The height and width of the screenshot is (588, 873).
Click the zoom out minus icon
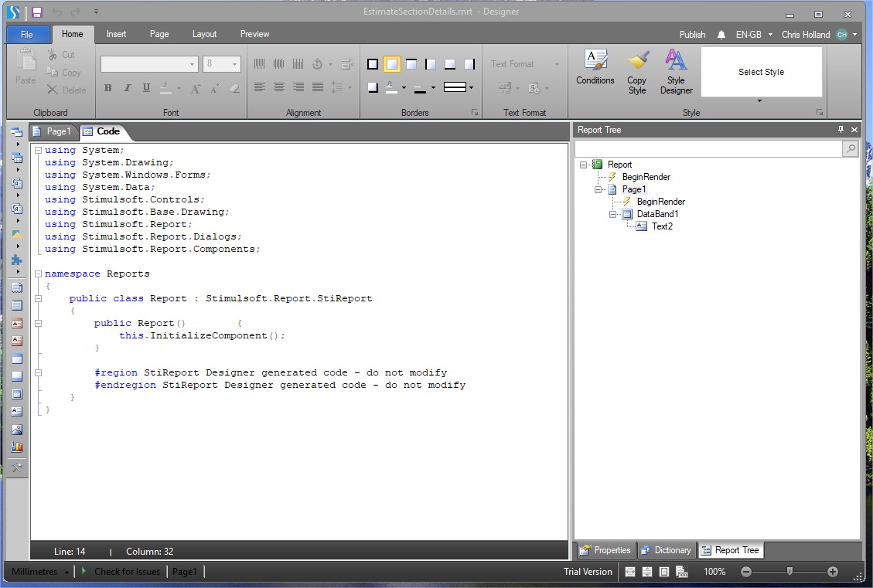pyautogui.click(x=747, y=571)
